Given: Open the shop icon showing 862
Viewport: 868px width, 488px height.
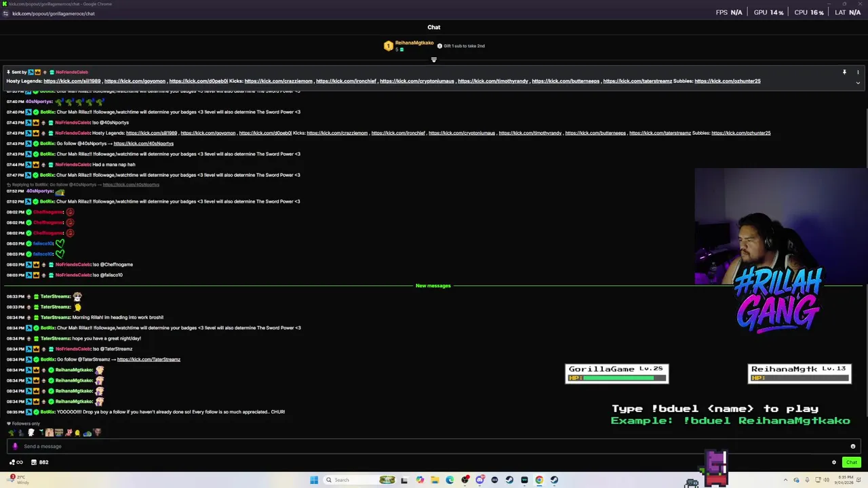Looking at the screenshot, I should 39,462.
